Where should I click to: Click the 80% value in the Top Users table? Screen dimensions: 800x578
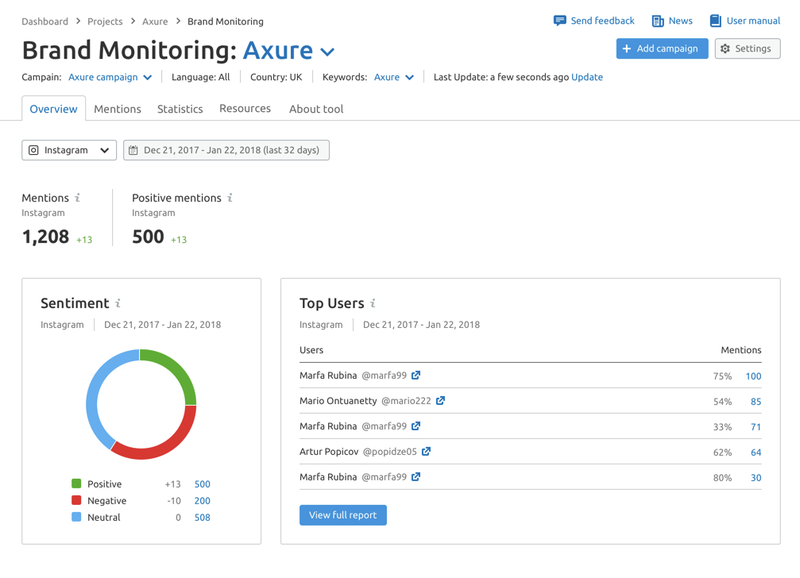coord(722,478)
